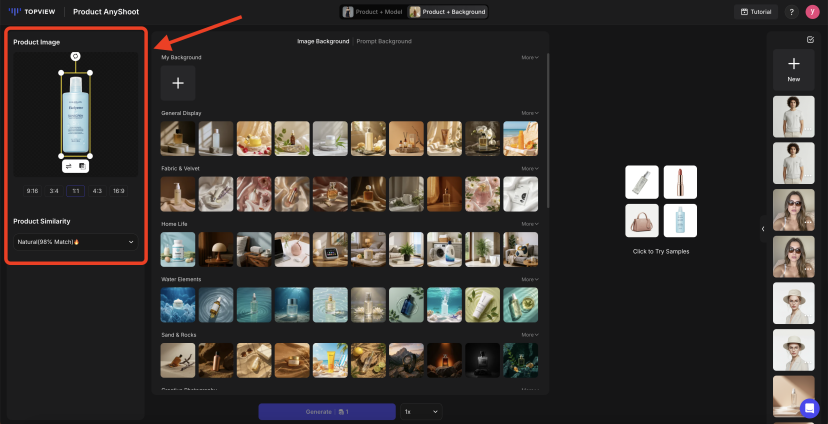Select the lipstick sample thumbnail
828x424 pixels.
point(680,182)
